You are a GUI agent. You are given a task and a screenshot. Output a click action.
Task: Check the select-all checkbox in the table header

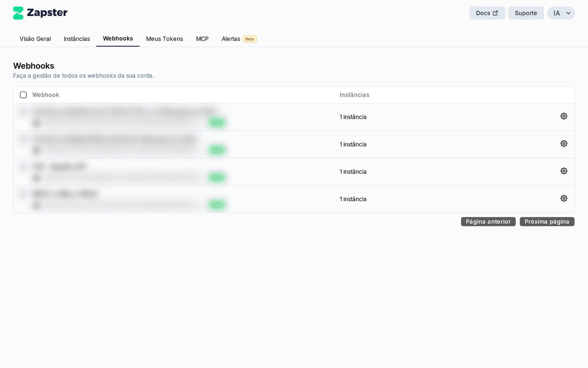coord(23,95)
